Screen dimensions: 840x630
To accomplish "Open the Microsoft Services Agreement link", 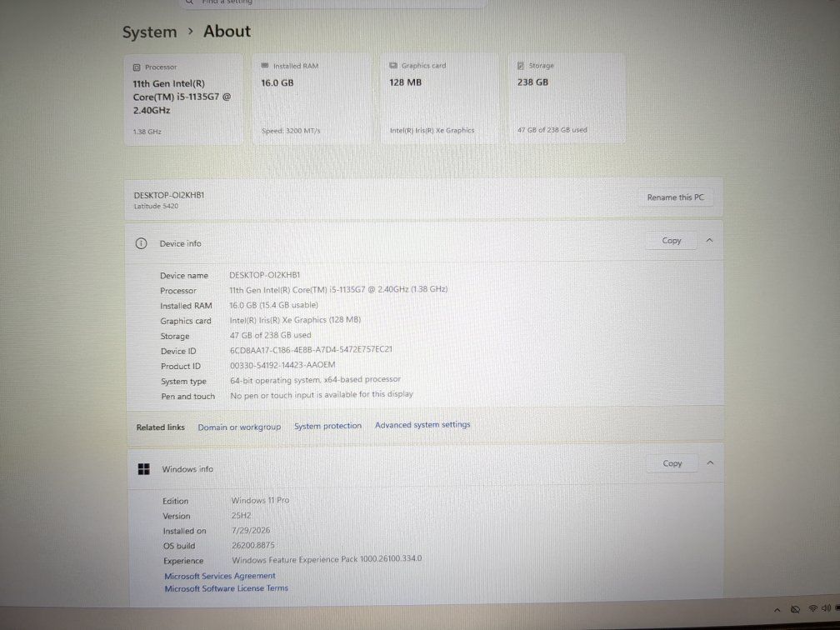I will [x=220, y=576].
